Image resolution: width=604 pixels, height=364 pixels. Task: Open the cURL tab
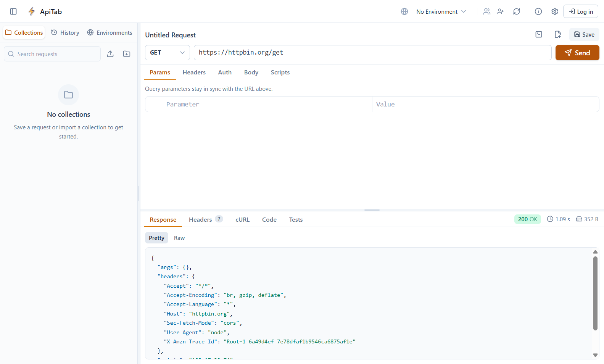click(x=242, y=219)
